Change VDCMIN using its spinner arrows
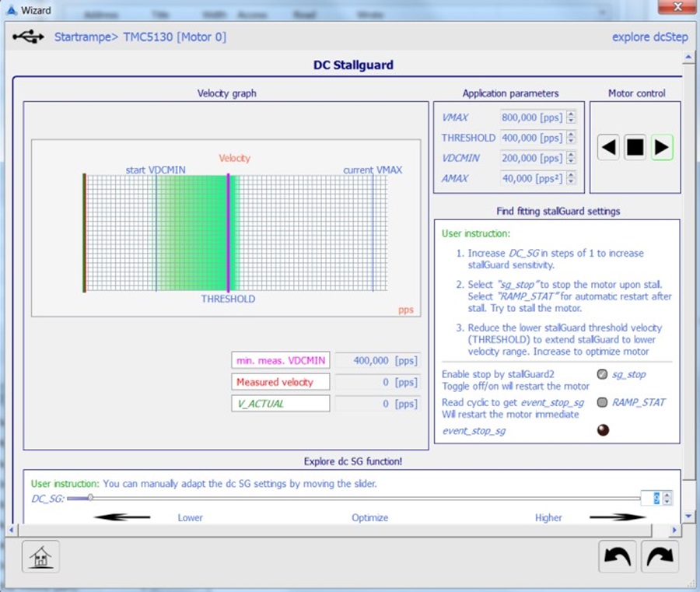This screenshot has width=700, height=592. point(571,158)
